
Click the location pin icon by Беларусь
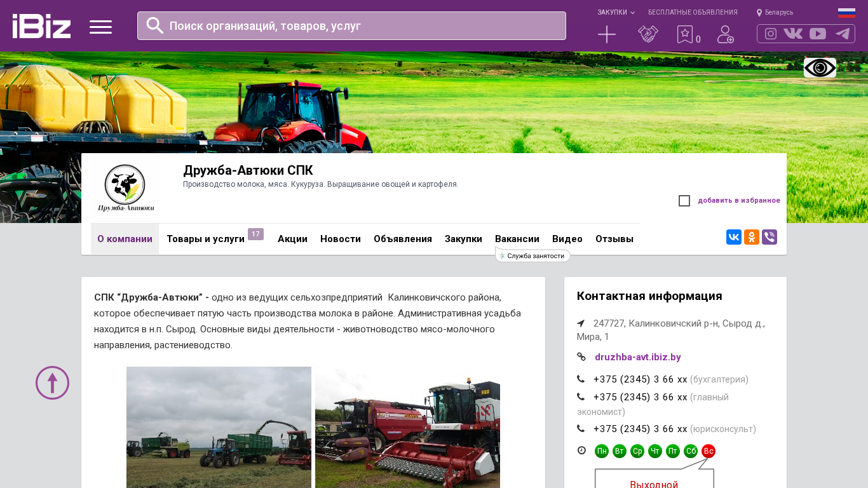point(759,13)
